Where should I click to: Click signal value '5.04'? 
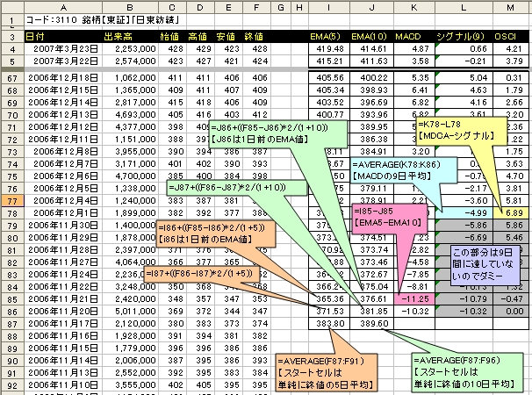464,78
